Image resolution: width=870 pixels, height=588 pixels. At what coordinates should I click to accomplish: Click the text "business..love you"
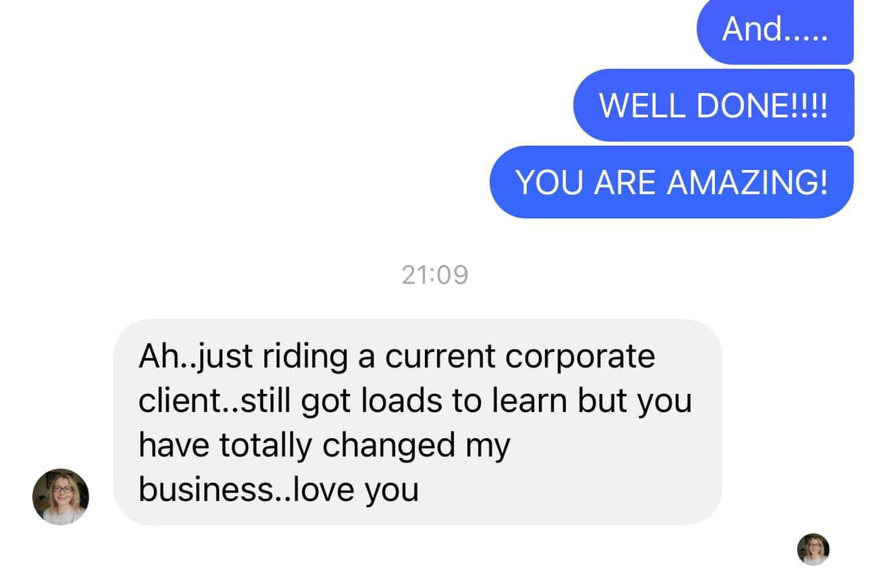(278, 490)
